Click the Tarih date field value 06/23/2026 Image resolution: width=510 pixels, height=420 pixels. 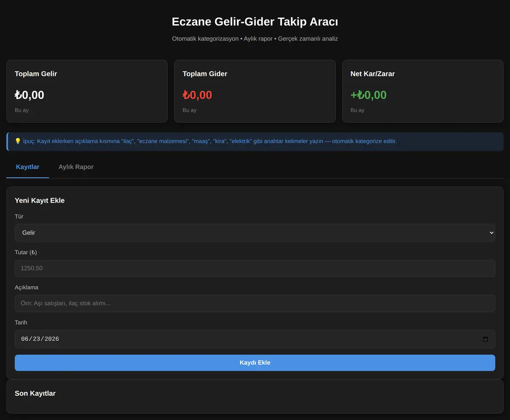[x=40, y=339]
